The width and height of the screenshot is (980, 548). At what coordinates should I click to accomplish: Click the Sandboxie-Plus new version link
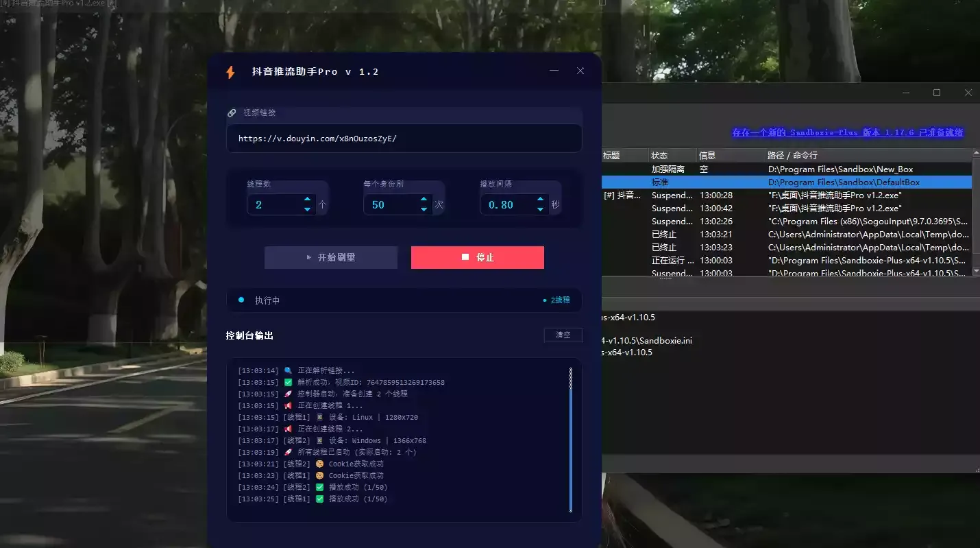pyautogui.click(x=848, y=132)
